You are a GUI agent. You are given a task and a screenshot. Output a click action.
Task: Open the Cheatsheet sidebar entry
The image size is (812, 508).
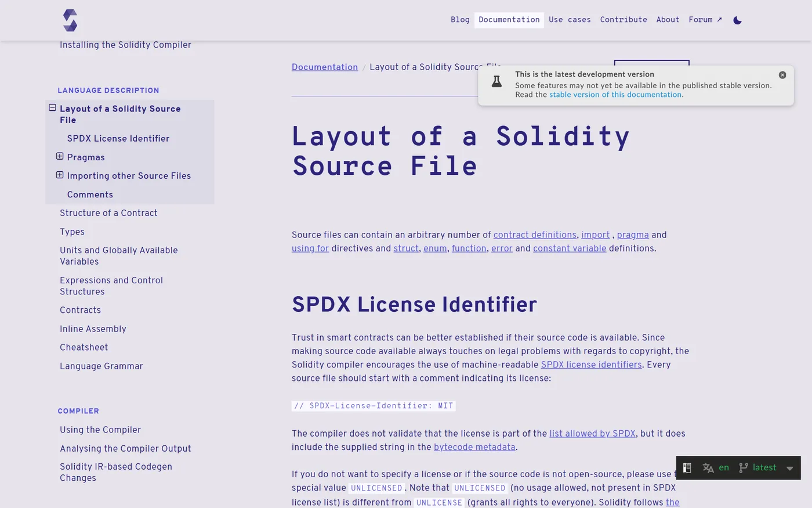84,347
